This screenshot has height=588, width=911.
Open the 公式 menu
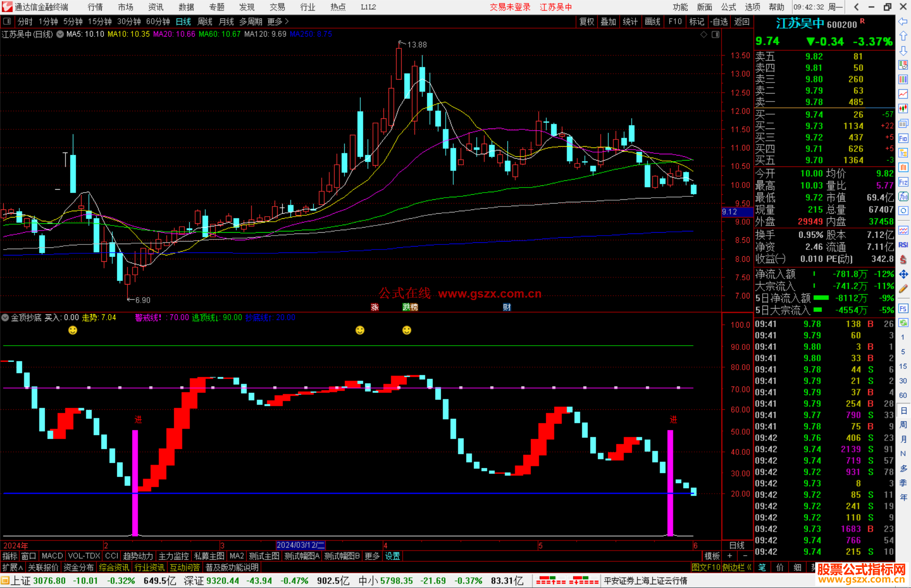click(728, 7)
